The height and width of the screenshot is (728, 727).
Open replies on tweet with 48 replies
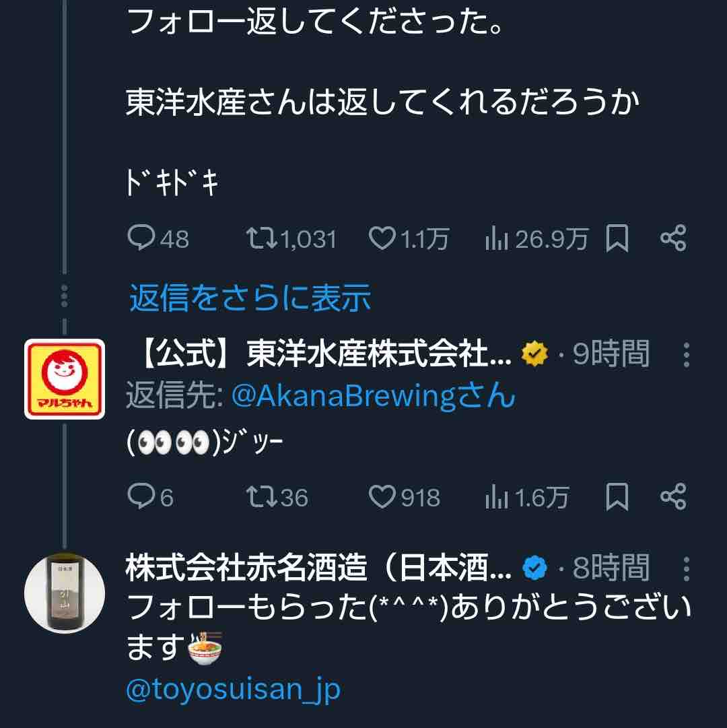158,238
